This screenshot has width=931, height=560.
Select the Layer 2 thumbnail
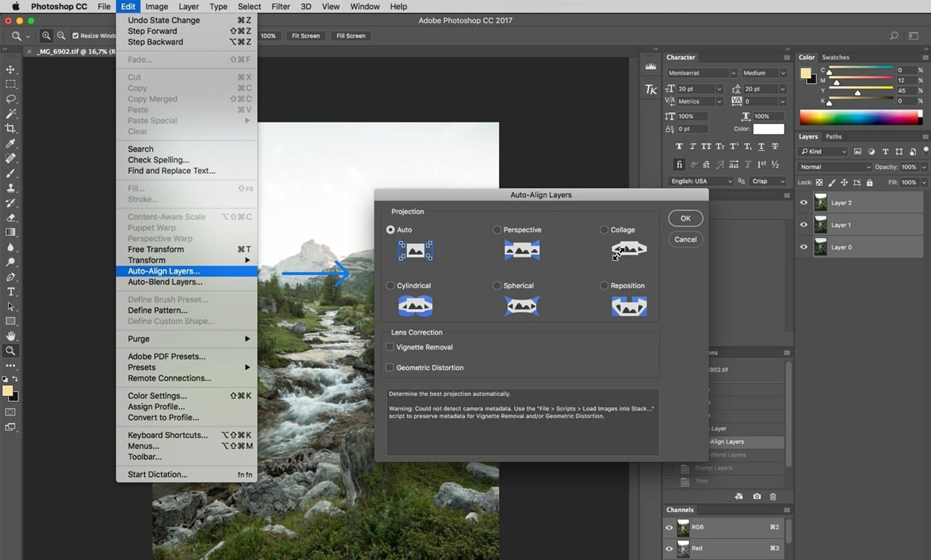821,202
